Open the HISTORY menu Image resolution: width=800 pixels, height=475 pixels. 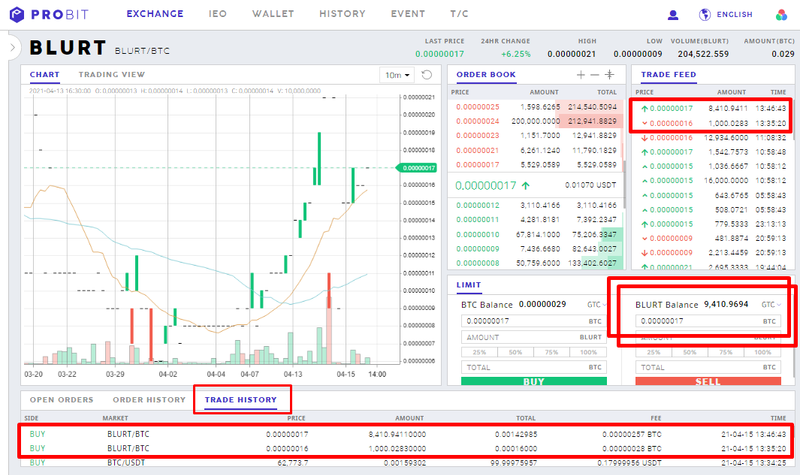point(342,14)
